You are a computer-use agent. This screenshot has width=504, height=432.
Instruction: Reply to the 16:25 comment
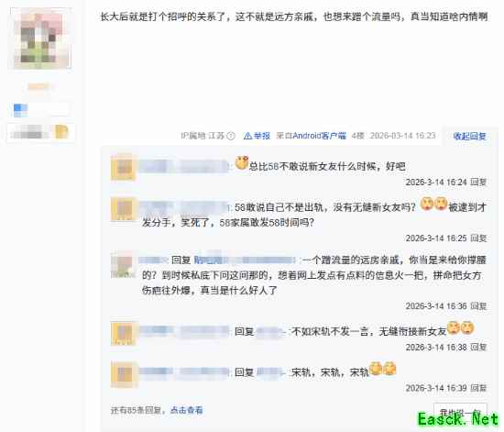[478, 238]
